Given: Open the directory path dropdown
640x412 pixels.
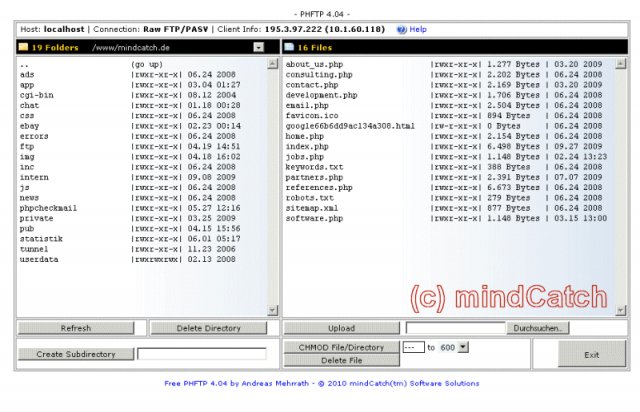Looking at the screenshot, I should click(259, 47).
